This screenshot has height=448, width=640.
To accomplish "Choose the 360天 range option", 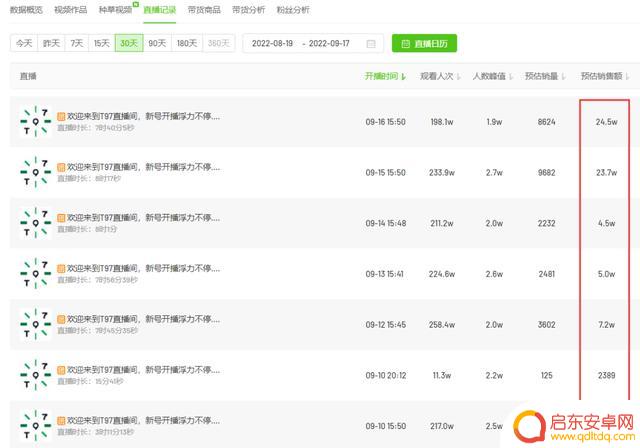I will coord(219,43).
